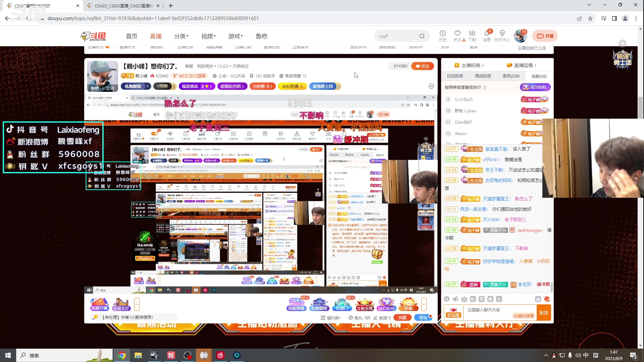
Task: Click the 开播 start streaming button
Action: pos(545,36)
